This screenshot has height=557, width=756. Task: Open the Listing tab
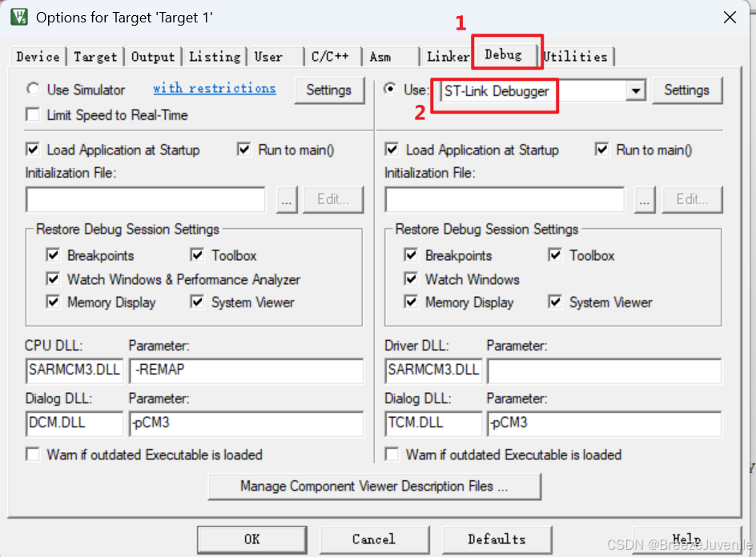[215, 57]
